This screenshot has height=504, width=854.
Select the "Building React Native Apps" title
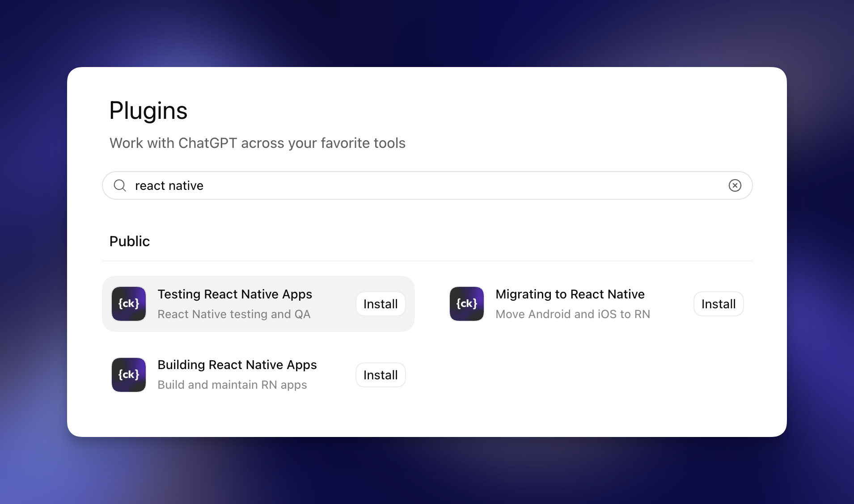pos(237,365)
